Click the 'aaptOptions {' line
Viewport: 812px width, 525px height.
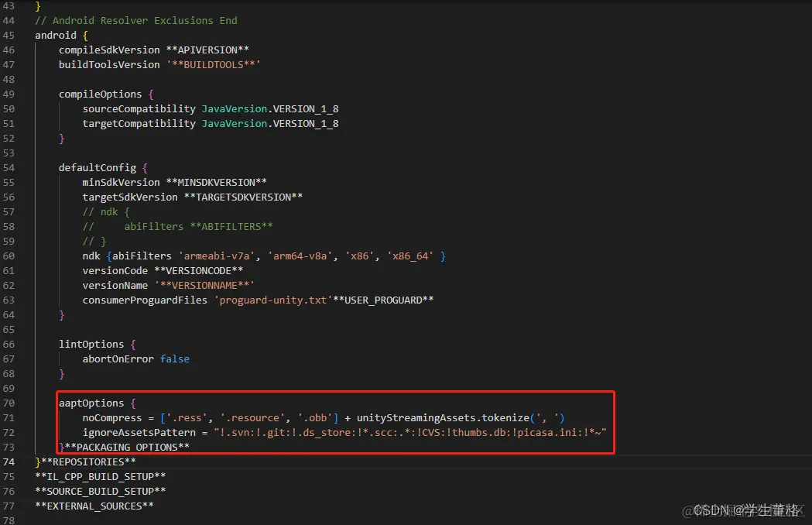pyautogui.click(x=98, y=403)
